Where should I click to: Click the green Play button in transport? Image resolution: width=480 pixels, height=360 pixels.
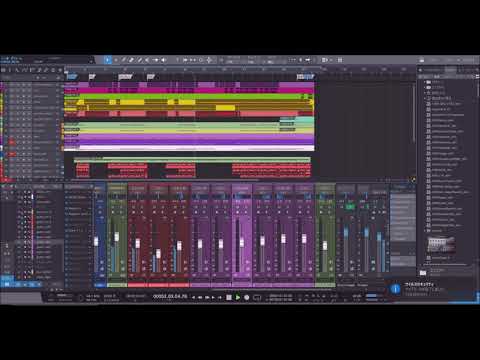[x=238, y=297]
